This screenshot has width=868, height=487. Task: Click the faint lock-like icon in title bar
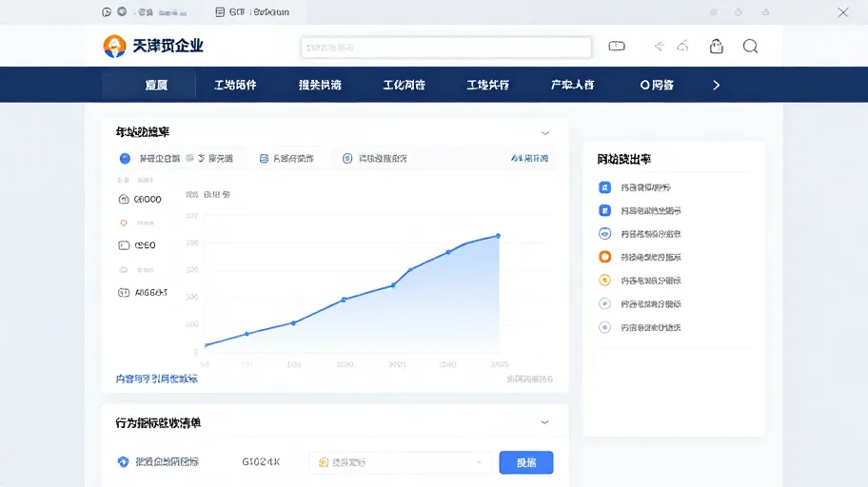click(738, 11)
